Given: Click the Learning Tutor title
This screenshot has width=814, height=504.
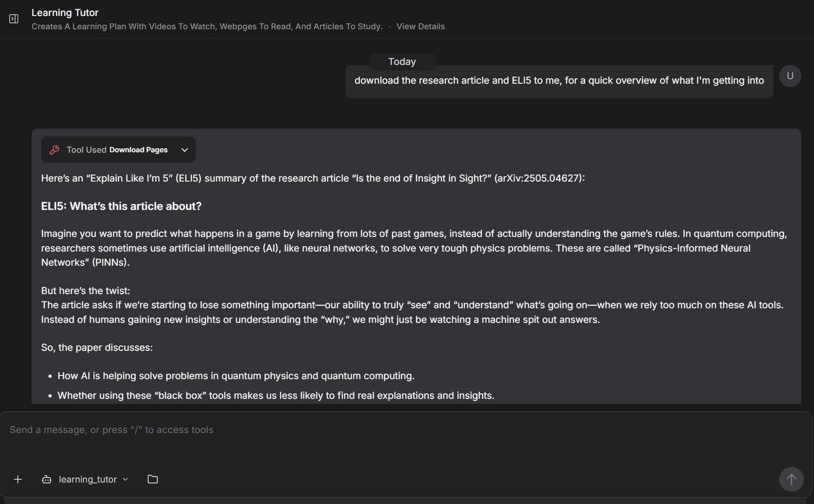Looking at the screenshot, I should point(65,12).
